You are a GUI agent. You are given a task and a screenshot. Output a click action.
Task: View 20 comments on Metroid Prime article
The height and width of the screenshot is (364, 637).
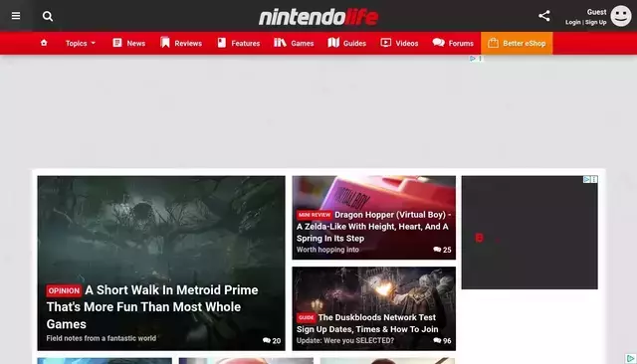pos(272,341)
